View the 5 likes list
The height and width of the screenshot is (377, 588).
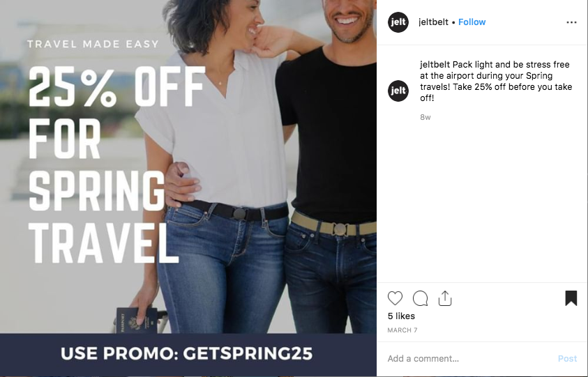tap(401, 316)
